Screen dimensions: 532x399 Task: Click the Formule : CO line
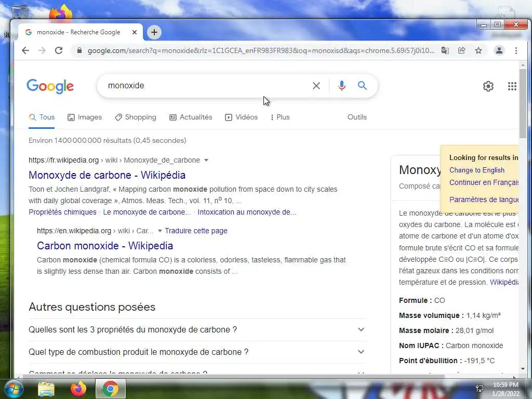click(422, 301)
